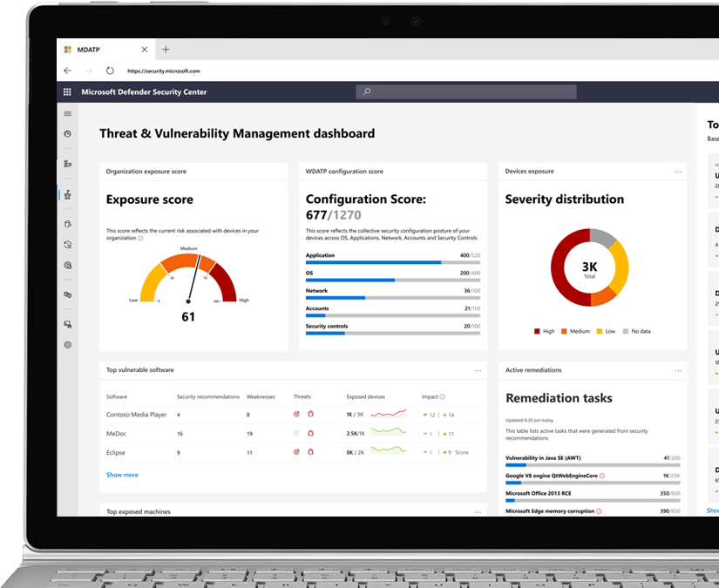Screen dimensions: 719x588
Task: Open Contoso Media Player software entry
Action: (136, 415)
